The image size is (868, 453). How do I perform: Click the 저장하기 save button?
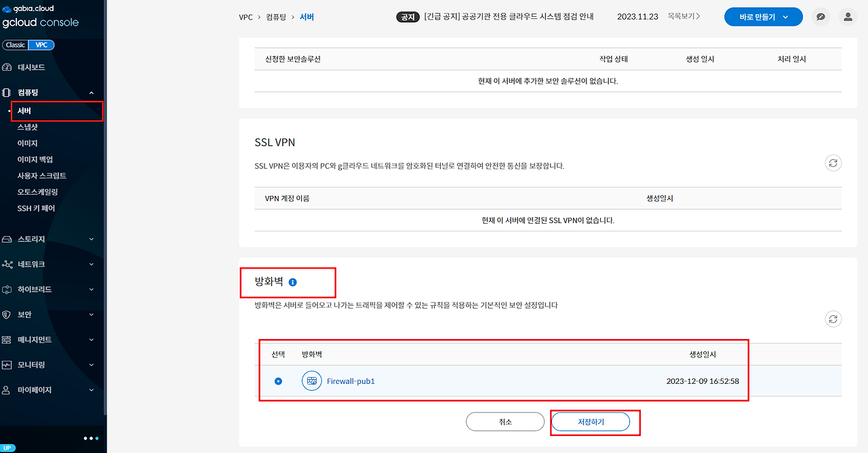(x=591, y=422)
